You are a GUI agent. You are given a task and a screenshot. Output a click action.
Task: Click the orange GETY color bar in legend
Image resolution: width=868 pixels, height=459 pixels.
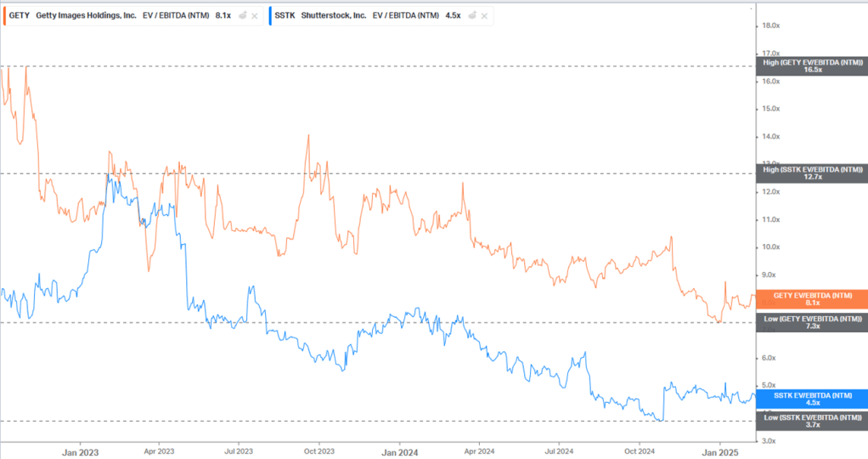coord(4,15)
